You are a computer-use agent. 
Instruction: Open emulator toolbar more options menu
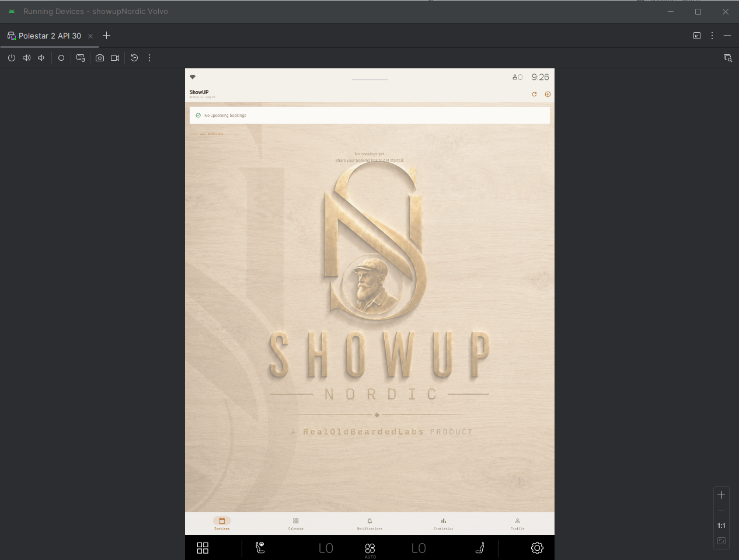pos(149,58)
